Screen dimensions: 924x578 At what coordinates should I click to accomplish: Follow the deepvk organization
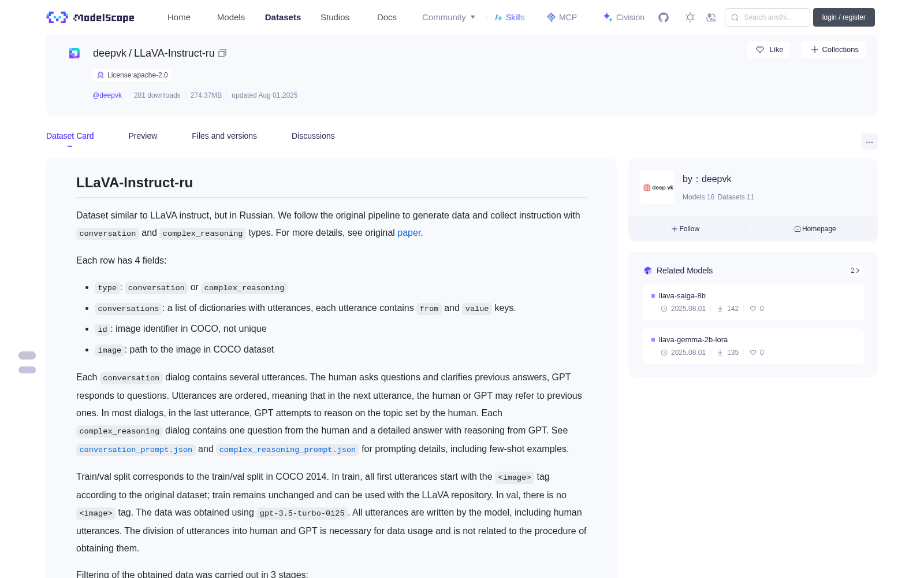pyautogui.click(x=685, y=229)
